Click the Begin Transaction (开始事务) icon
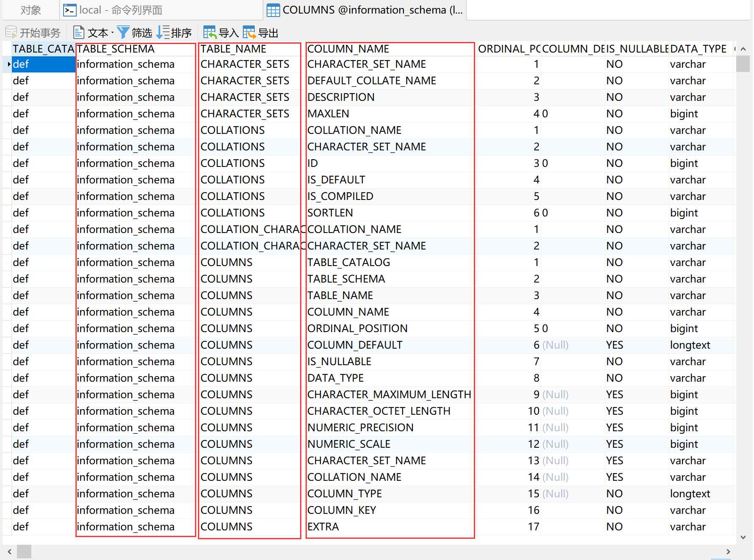 pos(11,32)
